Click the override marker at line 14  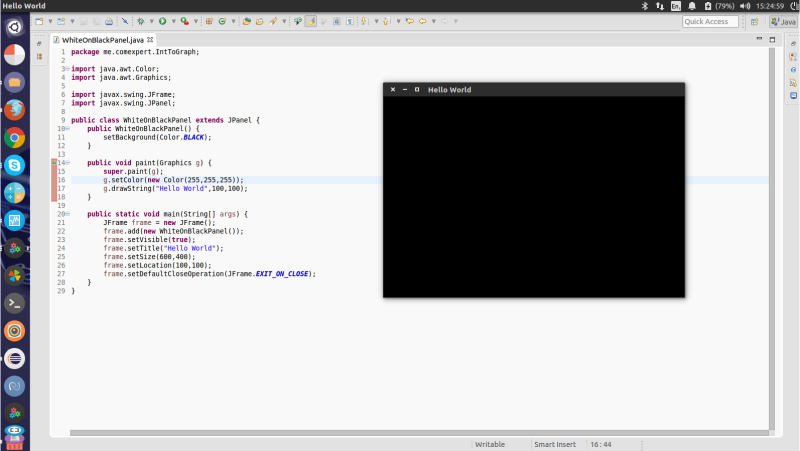coord(54,162)
